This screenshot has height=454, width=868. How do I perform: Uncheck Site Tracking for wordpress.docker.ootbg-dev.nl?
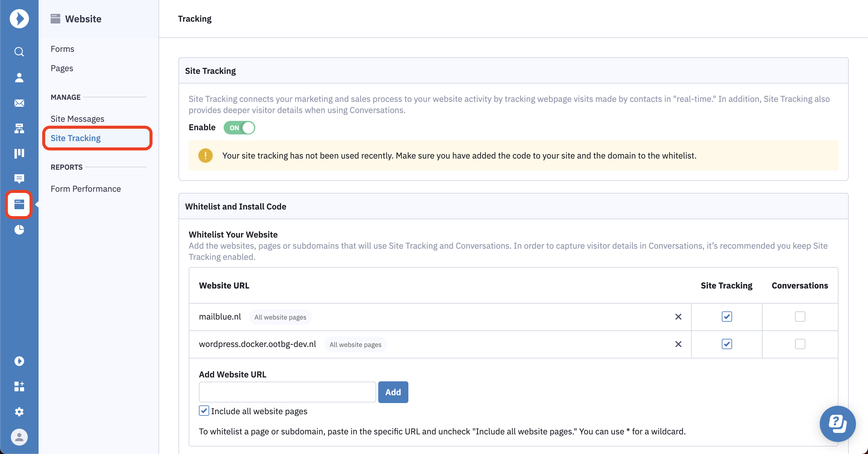click(x=727, y=344)
